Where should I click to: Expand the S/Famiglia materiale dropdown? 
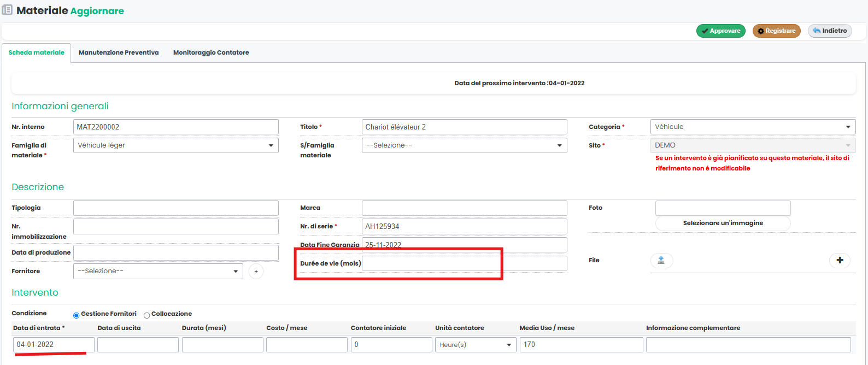point(464,145)
